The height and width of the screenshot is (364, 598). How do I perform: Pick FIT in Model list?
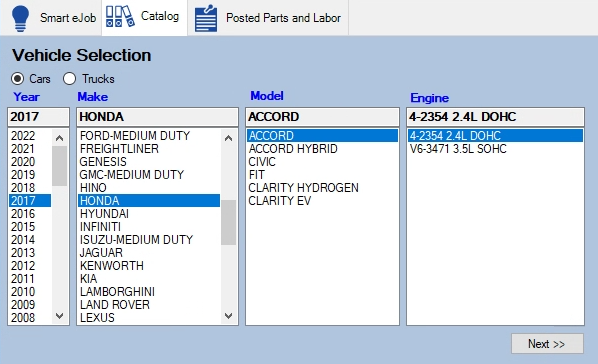point(322,175)
